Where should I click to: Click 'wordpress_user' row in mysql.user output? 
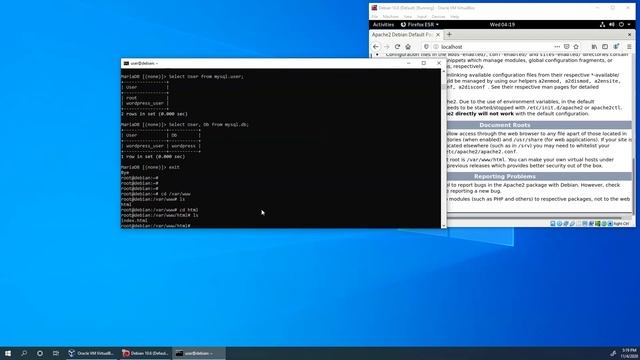[x=145, y=103]
